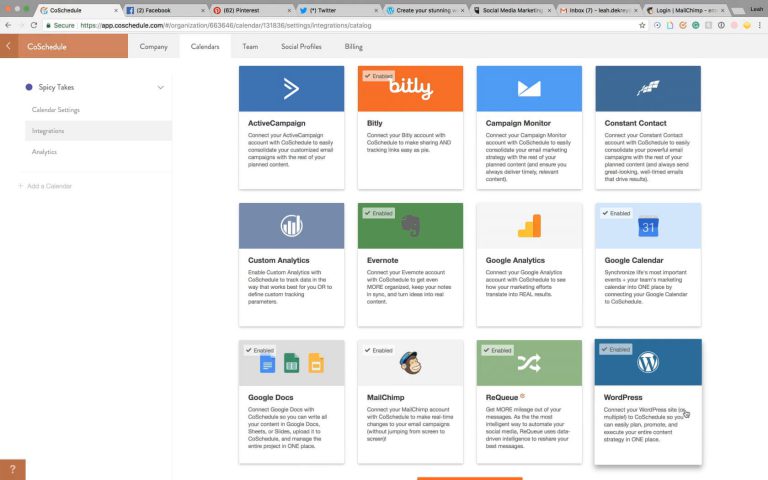768x480 pixels.
Task: Switch to the Social Profiles tab
Action: point(301,47)
